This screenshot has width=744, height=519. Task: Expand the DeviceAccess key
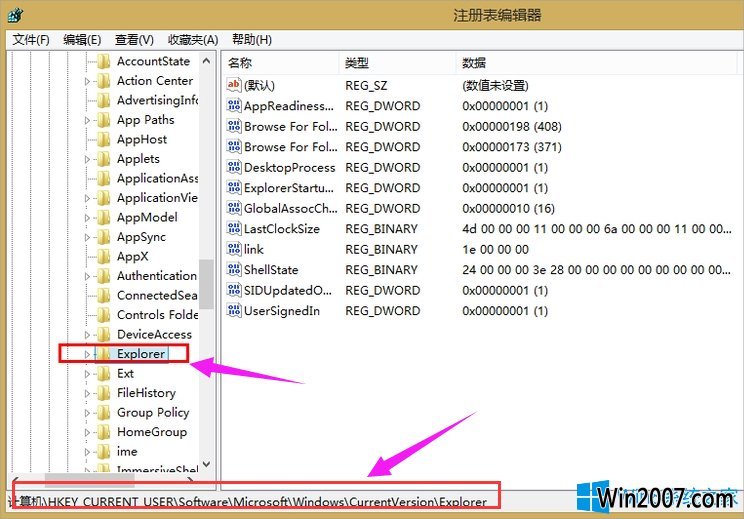(87, 335)
